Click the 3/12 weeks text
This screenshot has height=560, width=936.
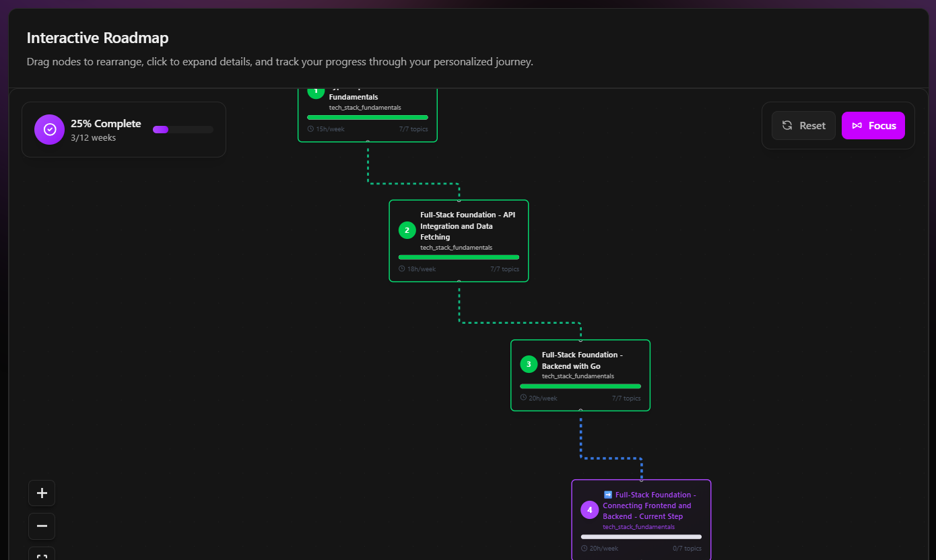pyautogui.click(x=94, y=138)
